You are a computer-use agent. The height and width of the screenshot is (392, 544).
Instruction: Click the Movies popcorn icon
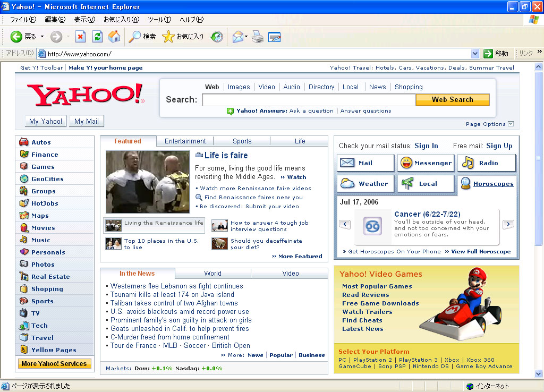click(24, 227)
